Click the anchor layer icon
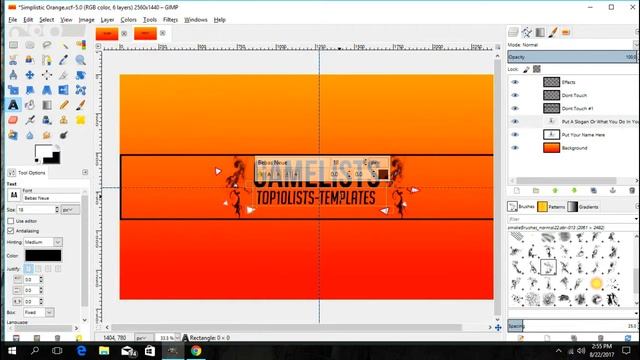The height and width of the screenshot is (360, 640). [613, 191]
